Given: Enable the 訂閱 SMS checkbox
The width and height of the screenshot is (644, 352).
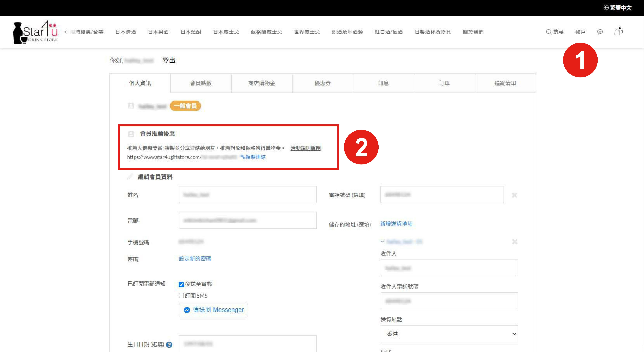Looking at the screenshot, I should [x=181, y=295].
